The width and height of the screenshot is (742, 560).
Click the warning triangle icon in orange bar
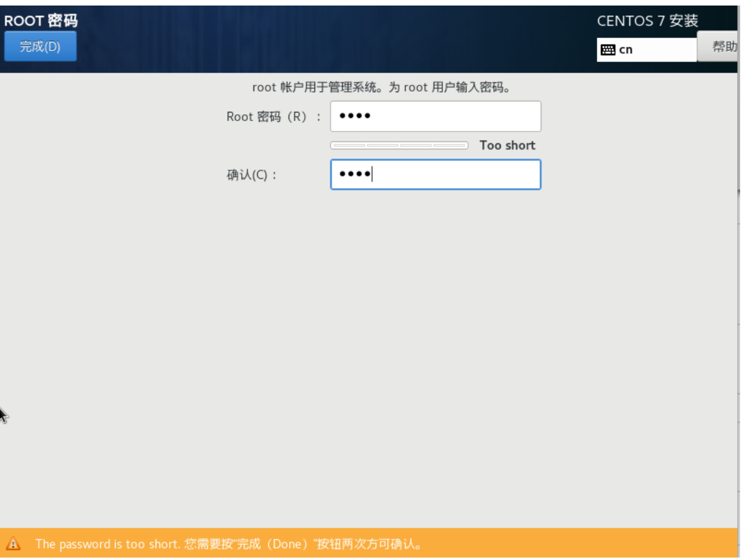click(13, 543)
